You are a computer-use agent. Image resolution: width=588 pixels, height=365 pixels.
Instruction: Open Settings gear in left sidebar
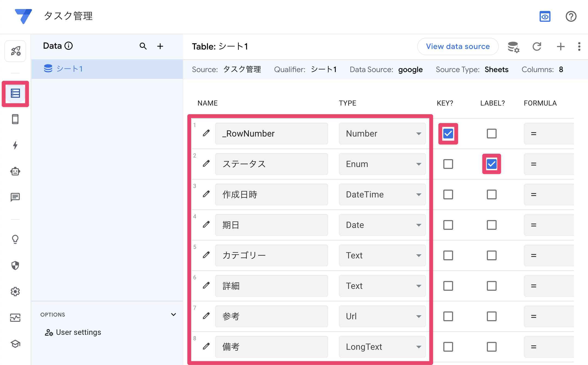click(x=15, y=292)
